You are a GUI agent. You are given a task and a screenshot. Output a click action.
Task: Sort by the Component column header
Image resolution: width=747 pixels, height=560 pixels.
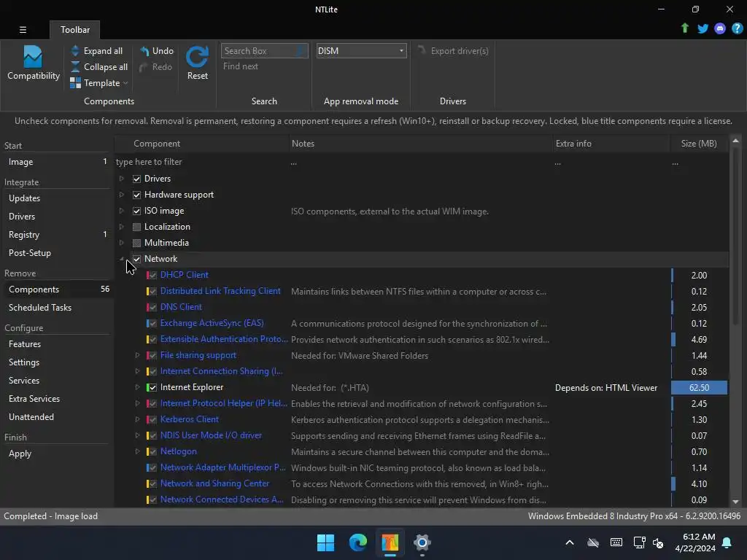[202, 144]
